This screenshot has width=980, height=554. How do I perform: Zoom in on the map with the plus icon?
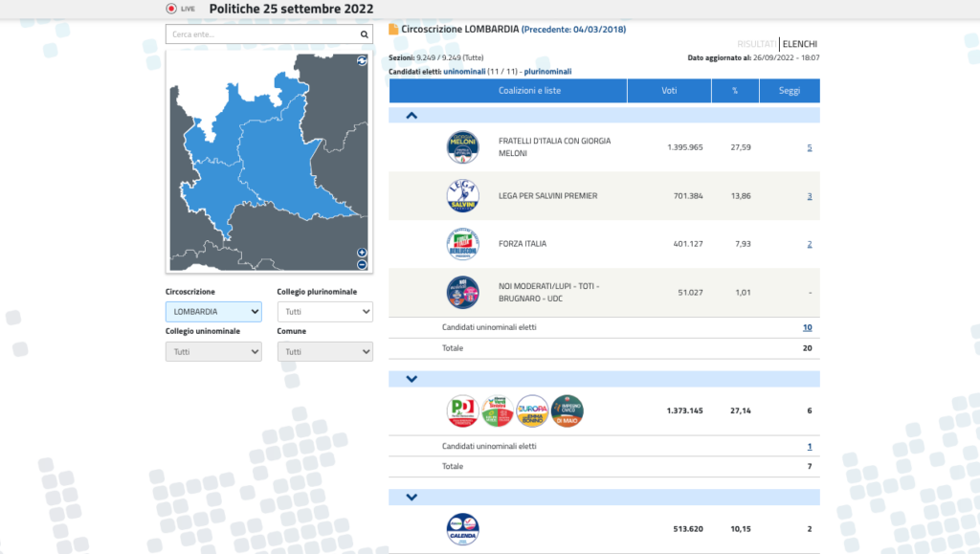pyautogui.click(x=362, y=253)
